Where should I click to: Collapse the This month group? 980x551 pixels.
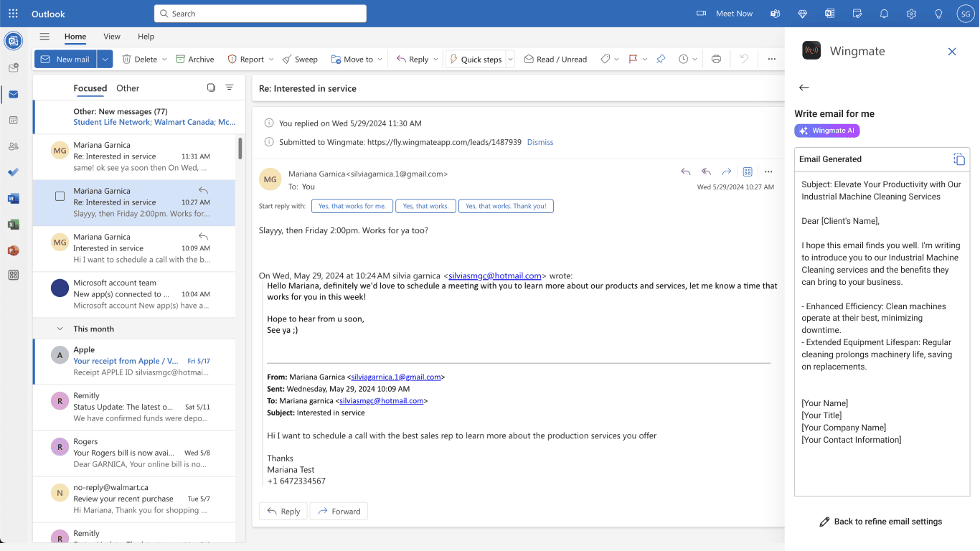pos(60,329)
